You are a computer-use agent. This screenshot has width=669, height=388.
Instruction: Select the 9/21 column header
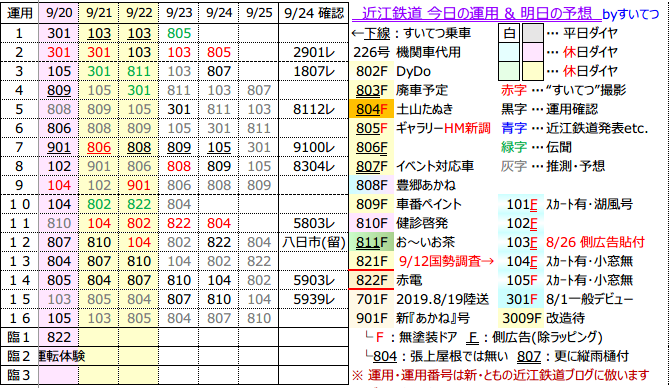pyautogui.click(x=99, y=13)
